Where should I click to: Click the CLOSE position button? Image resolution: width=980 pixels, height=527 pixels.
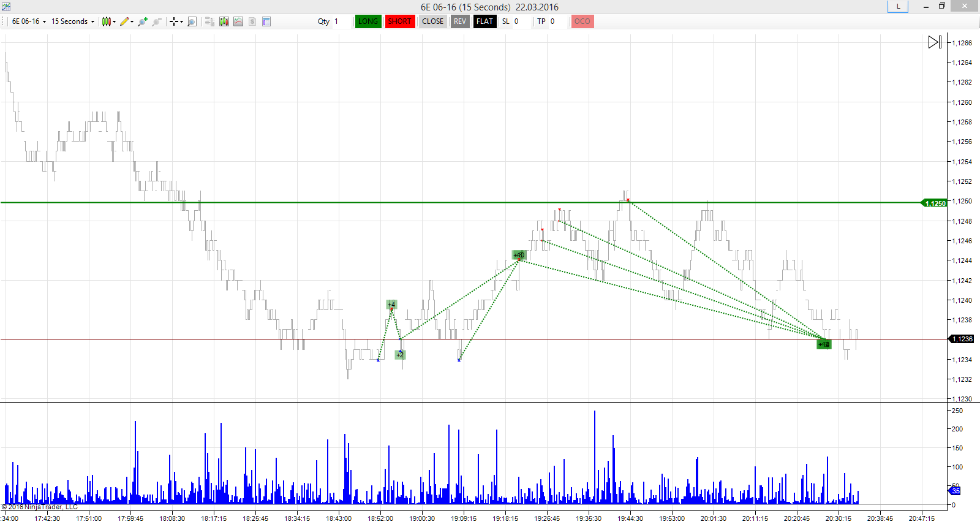click(x=433, y=21)
